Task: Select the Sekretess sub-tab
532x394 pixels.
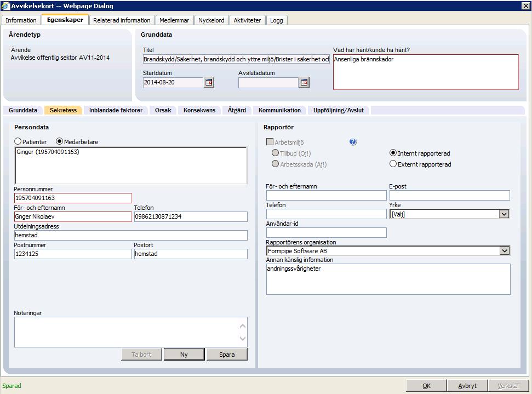Action: 63,110
